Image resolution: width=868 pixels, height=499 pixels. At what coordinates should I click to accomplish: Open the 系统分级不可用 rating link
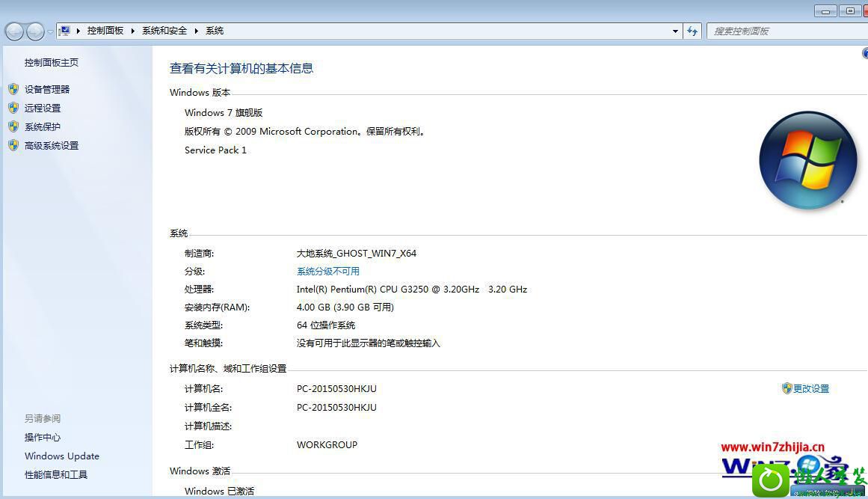point(327,272)
